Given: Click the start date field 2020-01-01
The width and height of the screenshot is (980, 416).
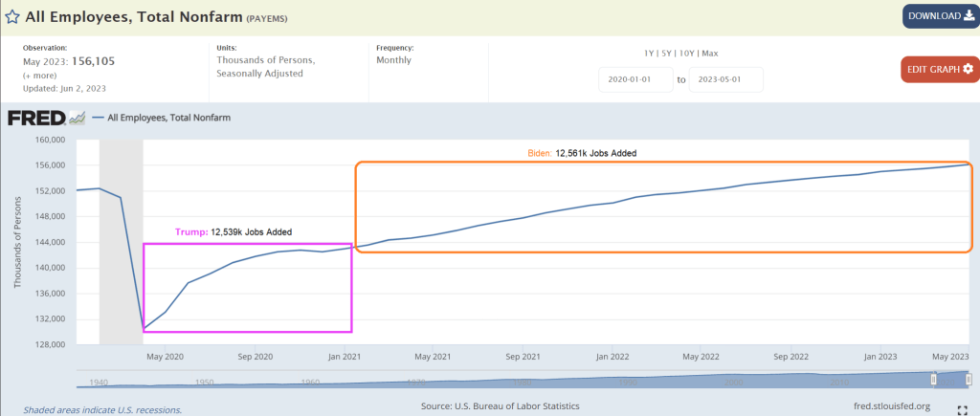Looking at the screenshot, I should coord(635,79).
